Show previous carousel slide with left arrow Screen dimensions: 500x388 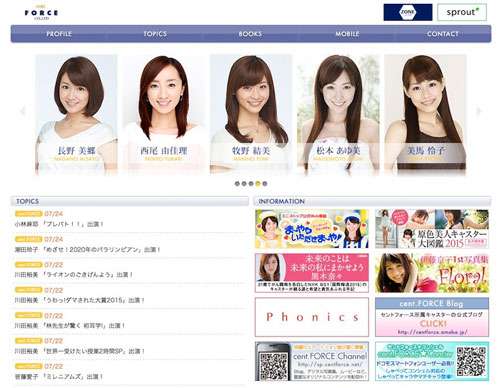point(23,111)
